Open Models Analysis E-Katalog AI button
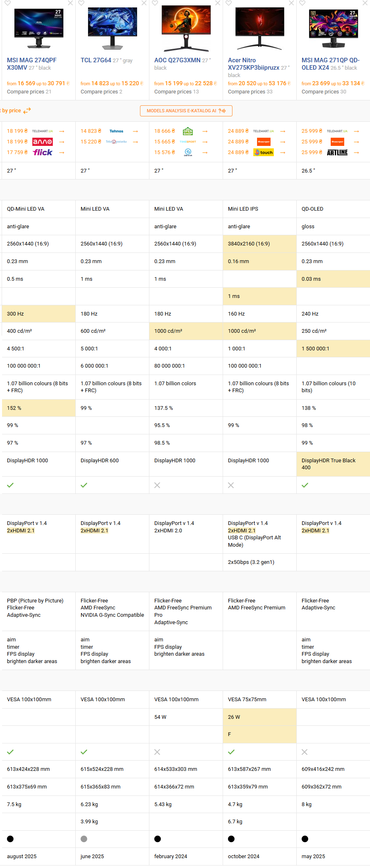The width and height of the screenshot is (370, 868). (186, 111)
